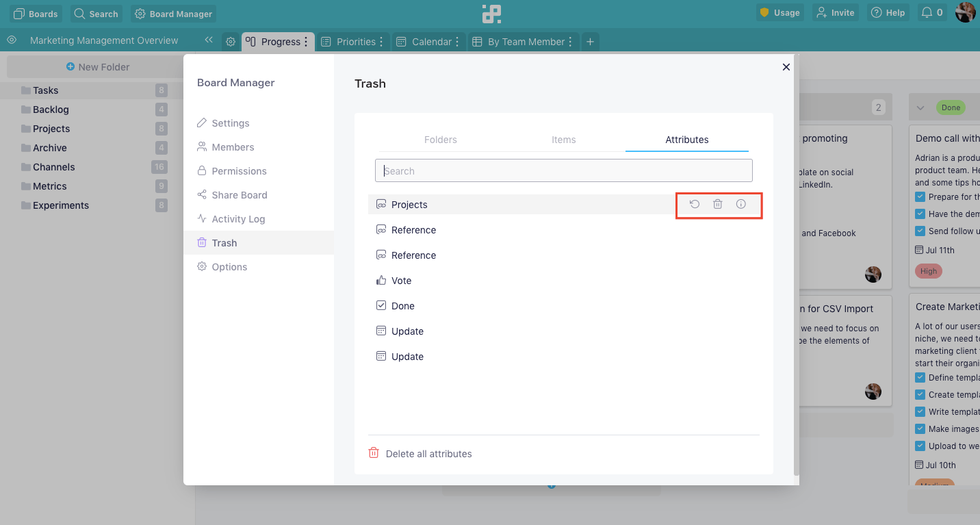The image size is (980, 525).
Task: Uncheck the 'Upload to we…' checklist item
Action: 920,446
